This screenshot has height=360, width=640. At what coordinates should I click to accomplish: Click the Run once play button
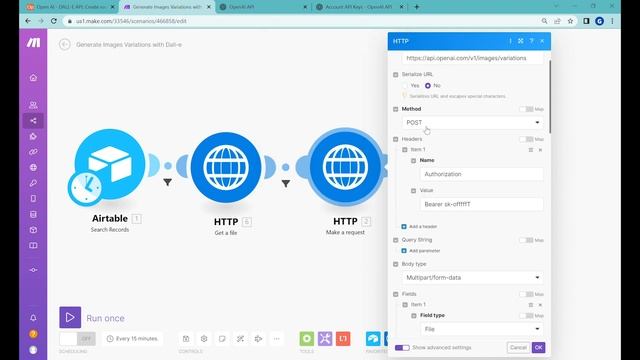pos(70,318)
